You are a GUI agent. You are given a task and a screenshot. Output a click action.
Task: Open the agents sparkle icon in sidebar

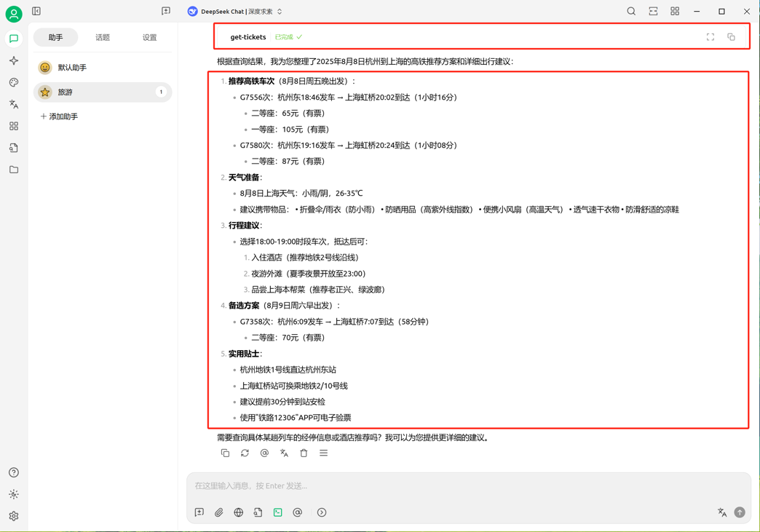click(14, 60)
